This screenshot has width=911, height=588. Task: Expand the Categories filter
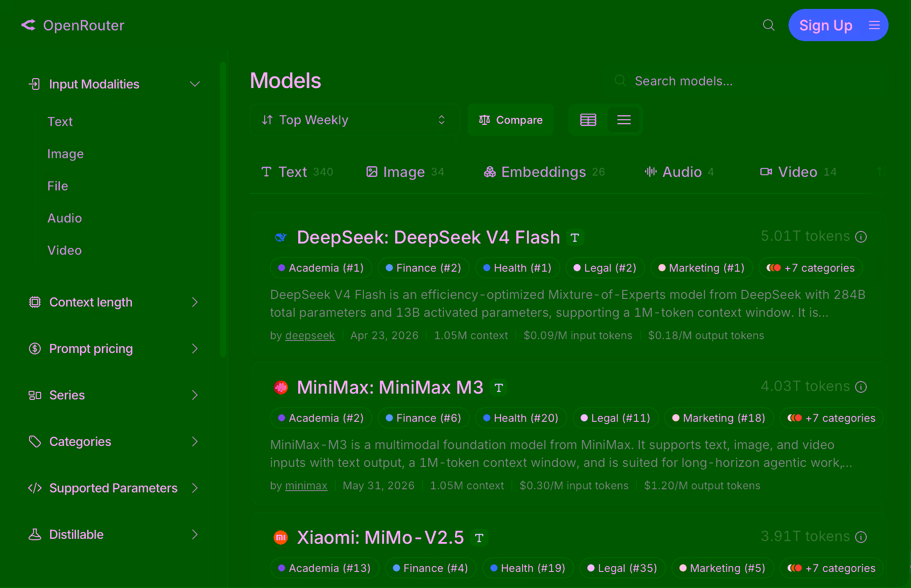194,441
